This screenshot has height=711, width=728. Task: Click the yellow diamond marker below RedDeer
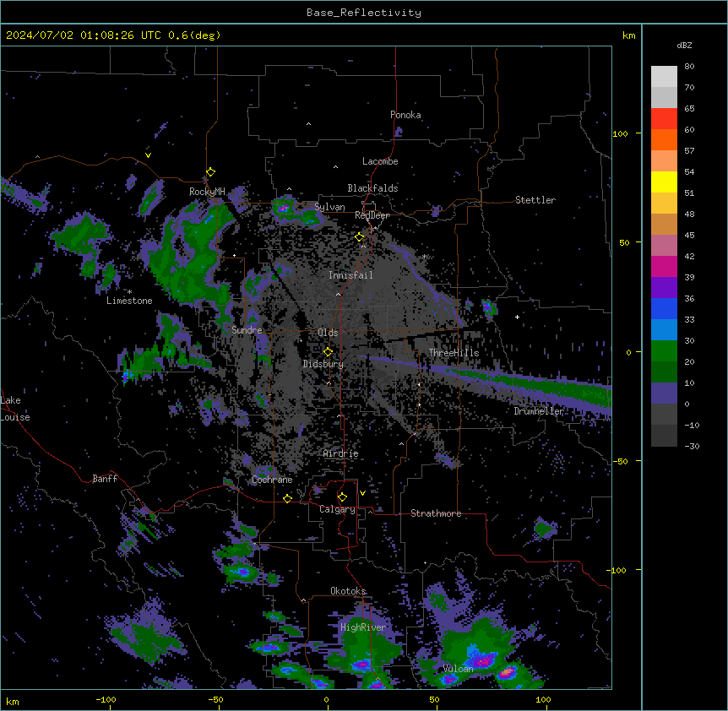[360, 237]
